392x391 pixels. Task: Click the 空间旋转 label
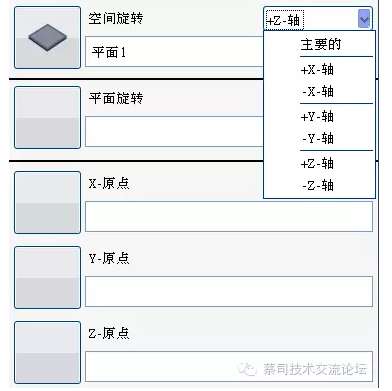click(116, 19)
